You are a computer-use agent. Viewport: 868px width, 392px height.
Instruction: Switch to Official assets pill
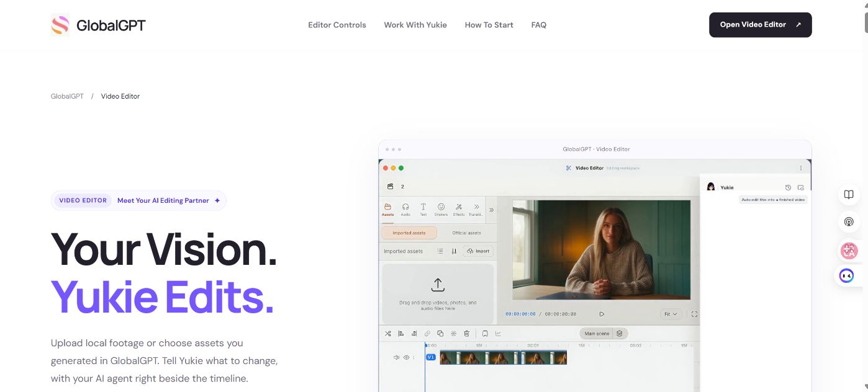[466, 233]
